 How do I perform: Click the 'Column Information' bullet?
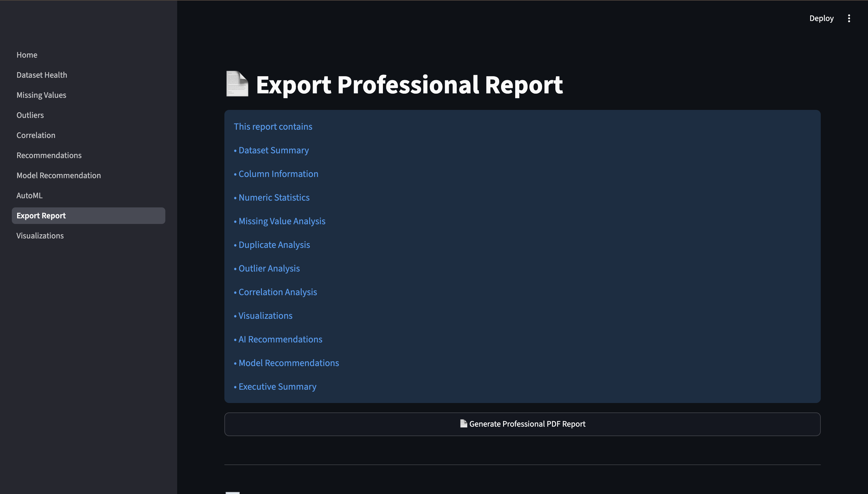276,174
